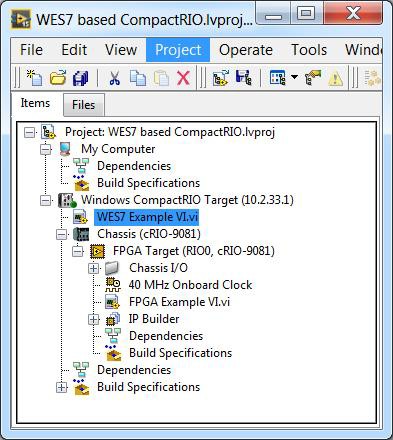Collapse the Windows CompactRIO Target node
This screenshot has width=393, height=440.
46,201
